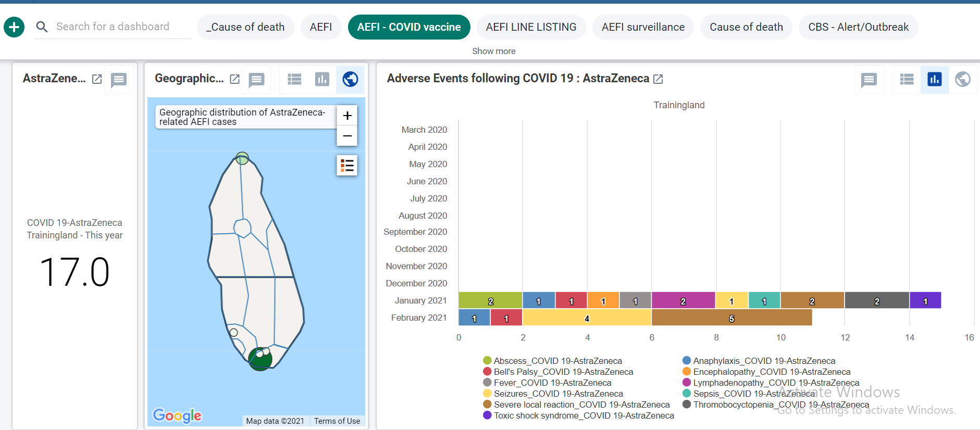Image resolution: width=980 pixels, height=430 pixels.
Task: Switch Geographic card to table view
Action: point(294,79)
